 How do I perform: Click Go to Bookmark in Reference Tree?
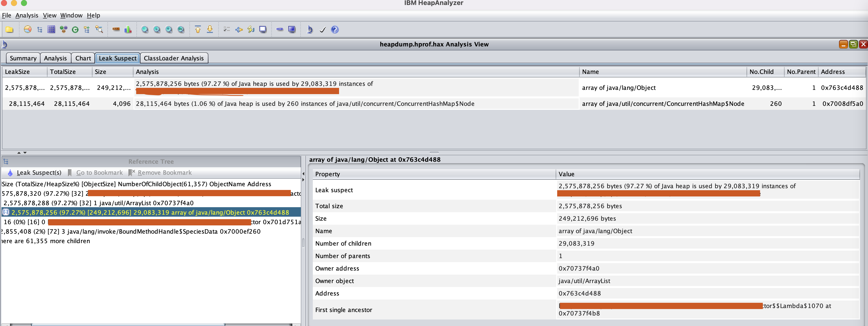tap(96, 173)
